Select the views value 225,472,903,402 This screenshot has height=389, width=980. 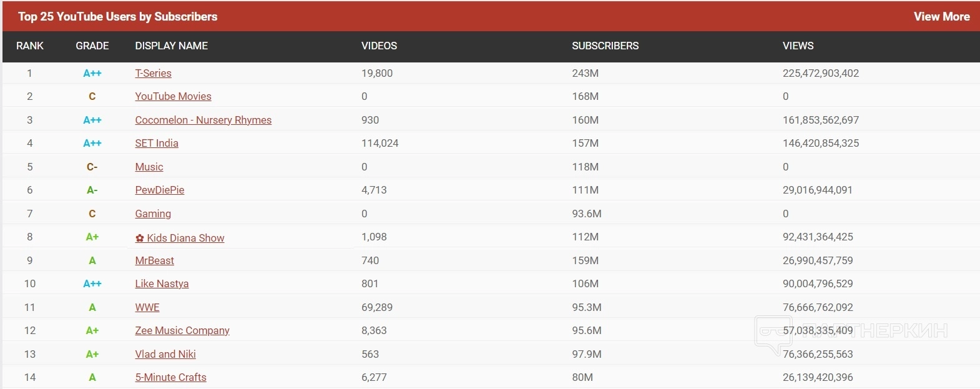[x=821, y=73]
